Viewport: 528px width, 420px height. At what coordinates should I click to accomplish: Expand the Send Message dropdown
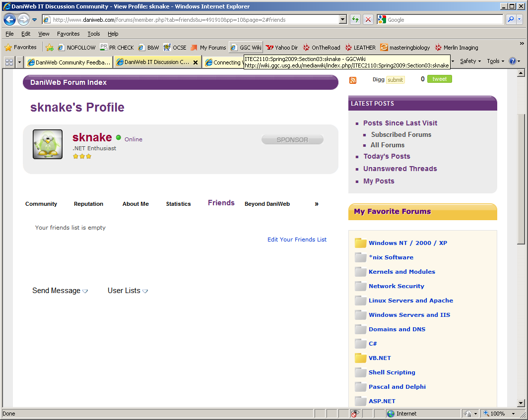pos(60,291)
